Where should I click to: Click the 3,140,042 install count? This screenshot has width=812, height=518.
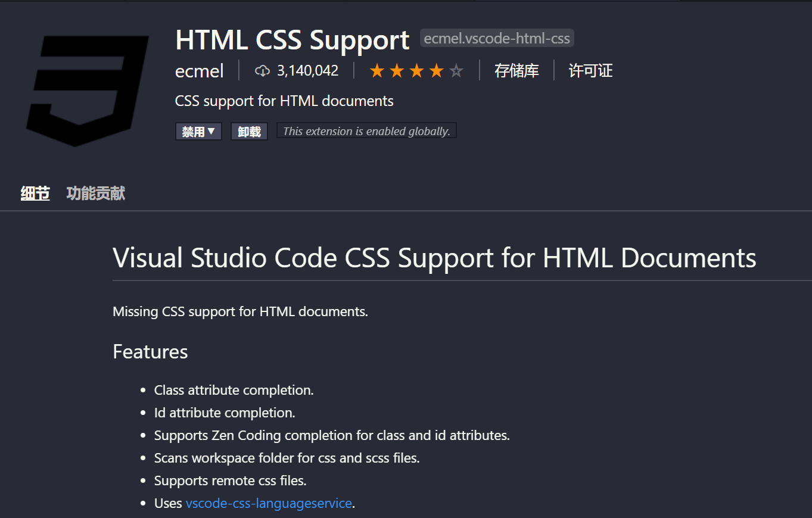pyautogui.click(x=307, y=71)
